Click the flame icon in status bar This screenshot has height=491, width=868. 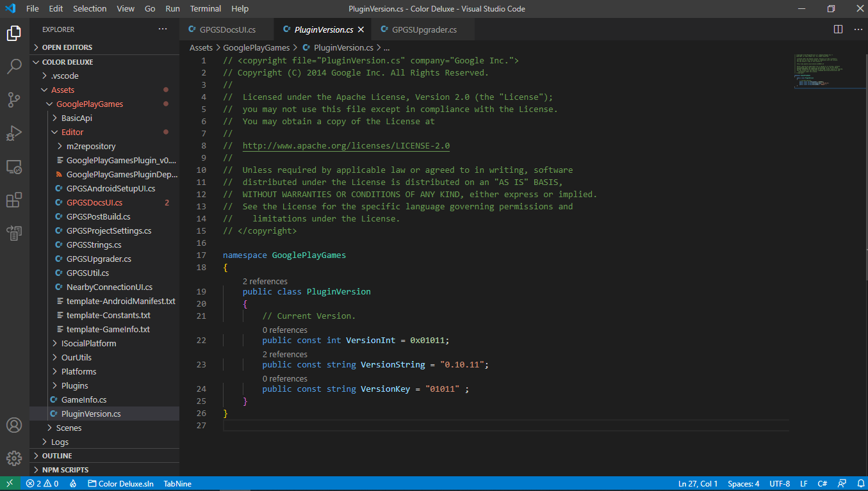(x=73, y=484)
